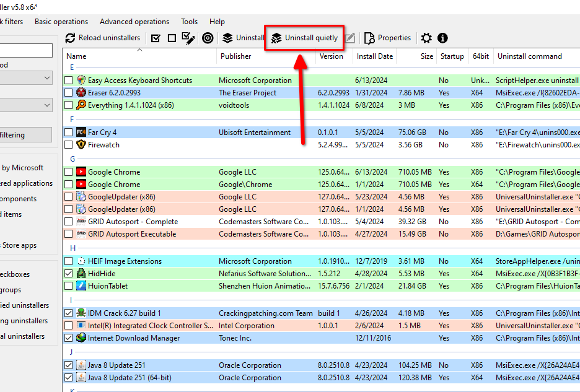This screenshot has width=580, height=392.
Task: Click the Uninstall quietly button
Action: [304, 38]
